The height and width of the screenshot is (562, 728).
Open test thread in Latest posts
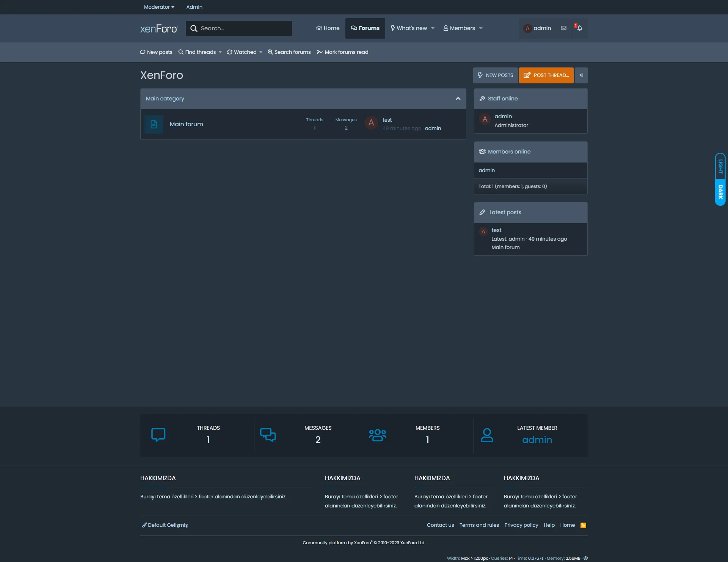click(x=496, y=230)
